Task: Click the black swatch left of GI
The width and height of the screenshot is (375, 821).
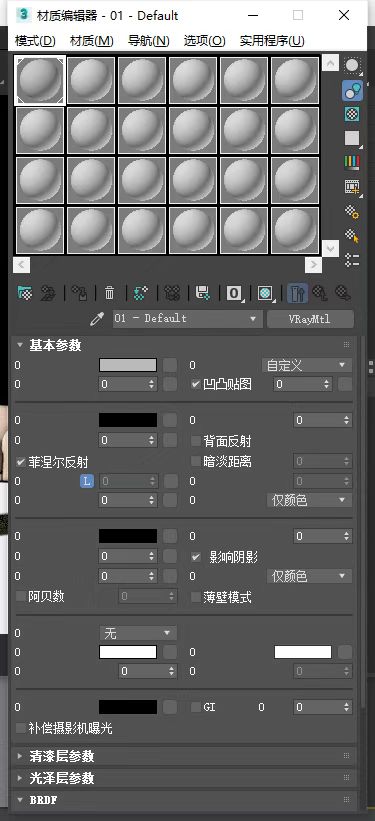Action: (128, 707)
